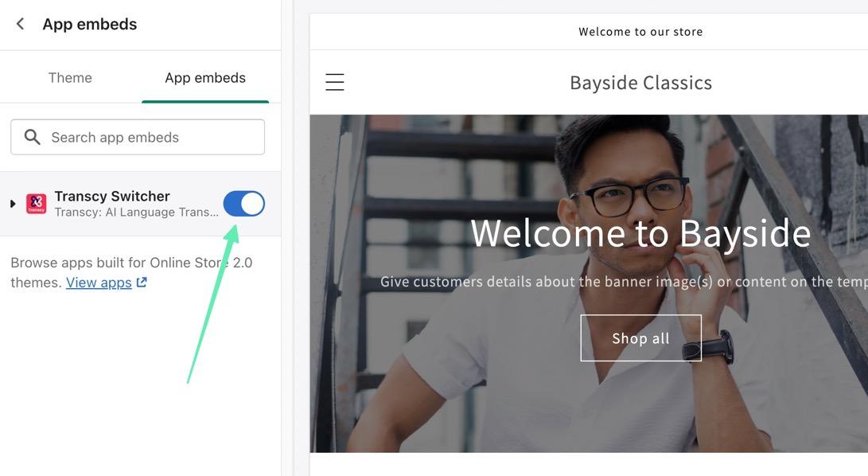This screenshot has height=476, width=868.
Task: Click the Transcy app logo icon
Action: 37,203
